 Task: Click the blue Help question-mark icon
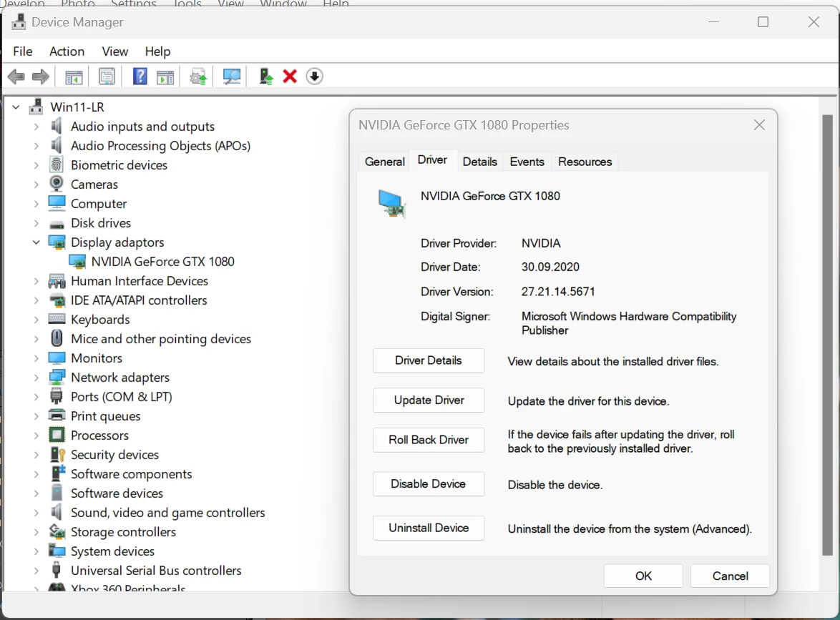click(140, 77)
